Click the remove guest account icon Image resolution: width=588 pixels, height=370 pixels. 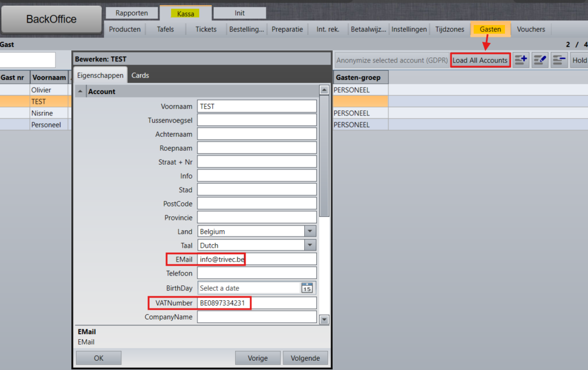559,60
